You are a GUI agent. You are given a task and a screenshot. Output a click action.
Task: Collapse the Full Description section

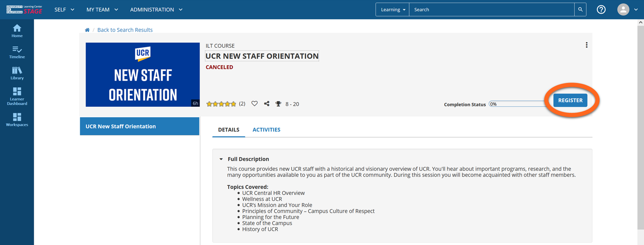tap(221, 159)
